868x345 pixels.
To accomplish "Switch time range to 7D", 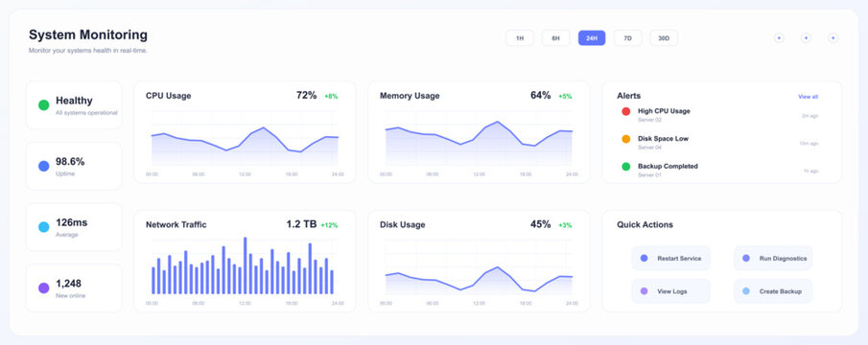I will 627,38.
